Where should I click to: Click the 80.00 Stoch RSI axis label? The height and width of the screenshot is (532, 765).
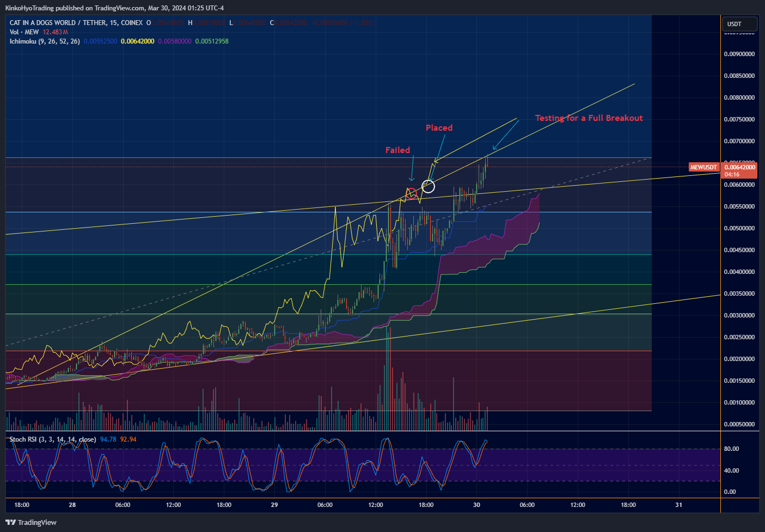tap(731, 449)
